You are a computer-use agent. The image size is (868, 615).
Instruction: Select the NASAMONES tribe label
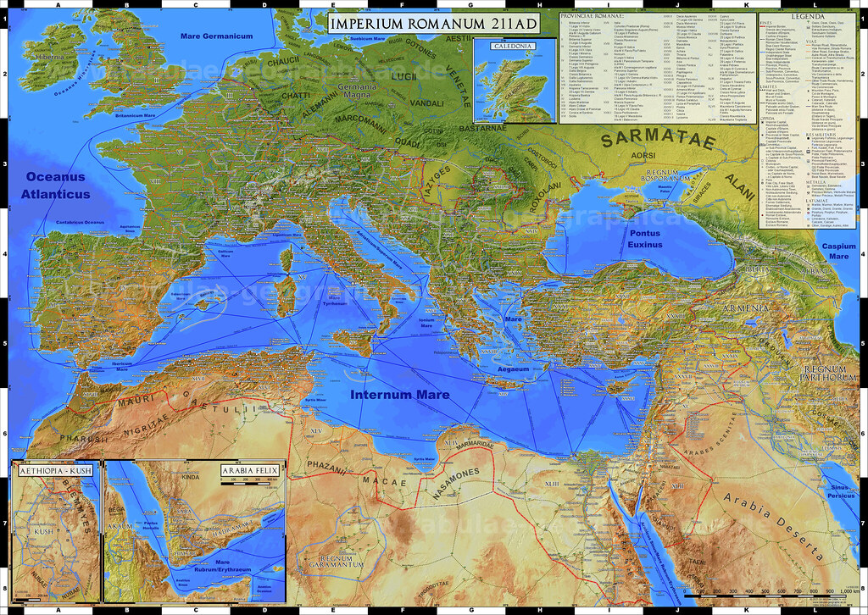click(x=455, y=484)
